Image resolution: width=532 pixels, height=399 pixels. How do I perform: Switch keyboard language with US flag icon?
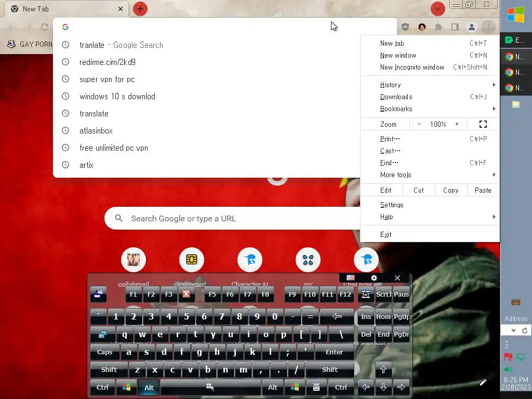351,278
